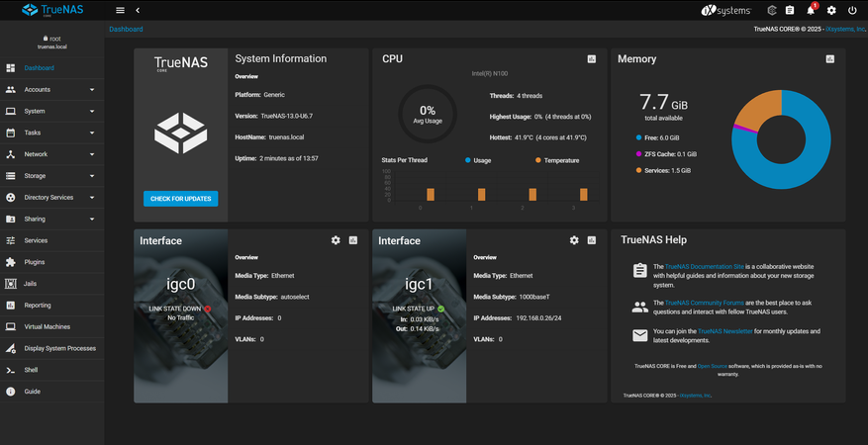The height and width of the screenshot is (445, 868).
Task: Toggle the hamburger sidebar menu icon
Action: 121,10
